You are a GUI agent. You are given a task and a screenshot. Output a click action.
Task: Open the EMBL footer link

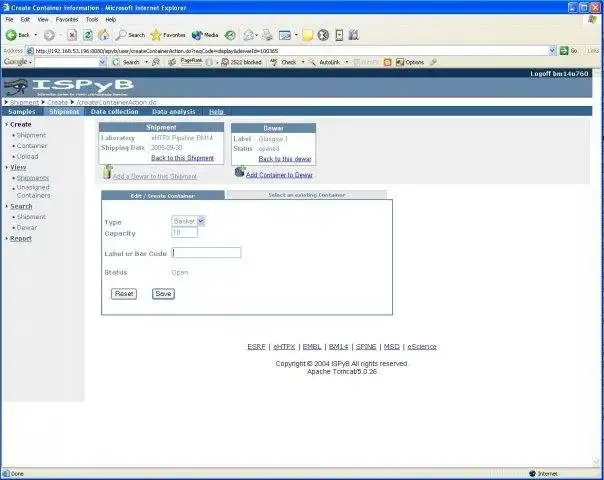coord(312,347)
